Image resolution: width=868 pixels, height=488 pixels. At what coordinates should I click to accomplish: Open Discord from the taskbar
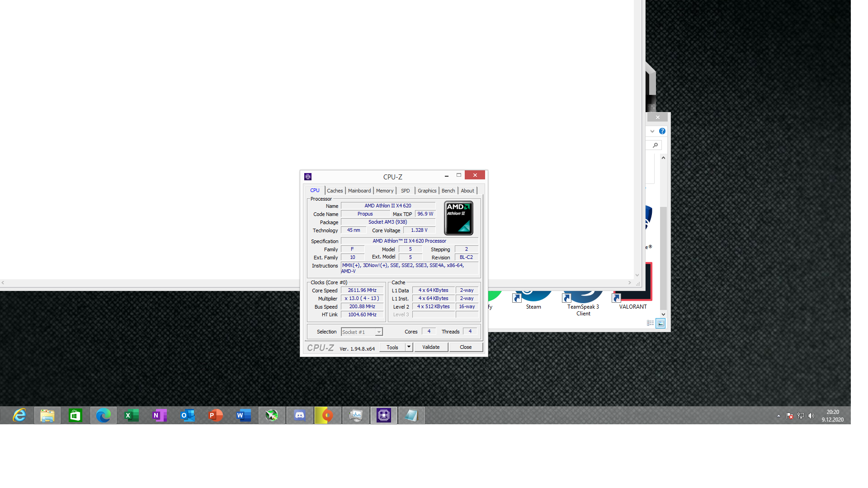click(299, 415)
